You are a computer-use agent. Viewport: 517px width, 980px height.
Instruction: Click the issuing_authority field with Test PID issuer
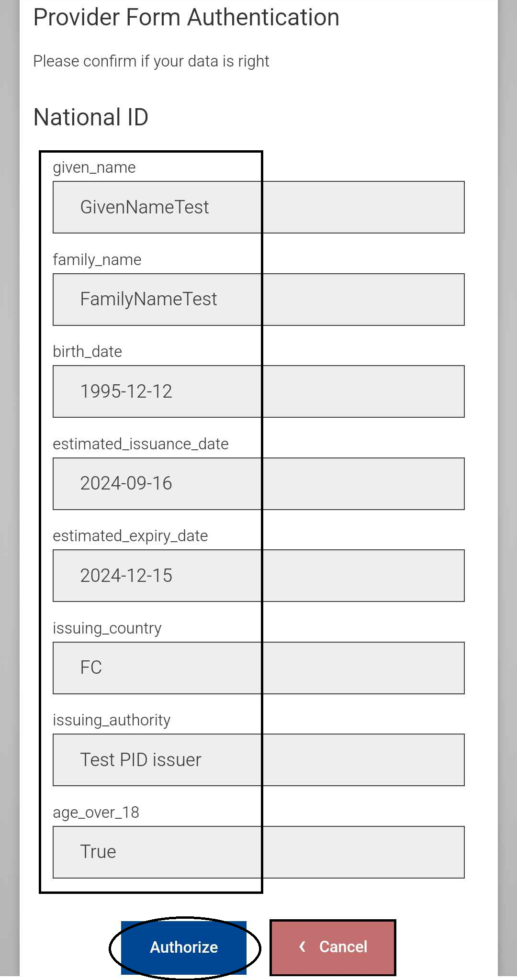(258, 760)
